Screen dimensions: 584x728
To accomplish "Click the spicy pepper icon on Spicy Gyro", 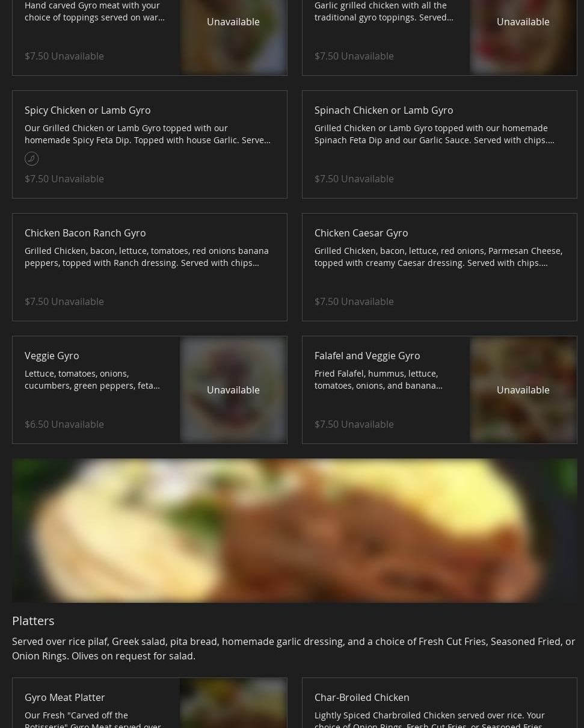I will [31, 158].
